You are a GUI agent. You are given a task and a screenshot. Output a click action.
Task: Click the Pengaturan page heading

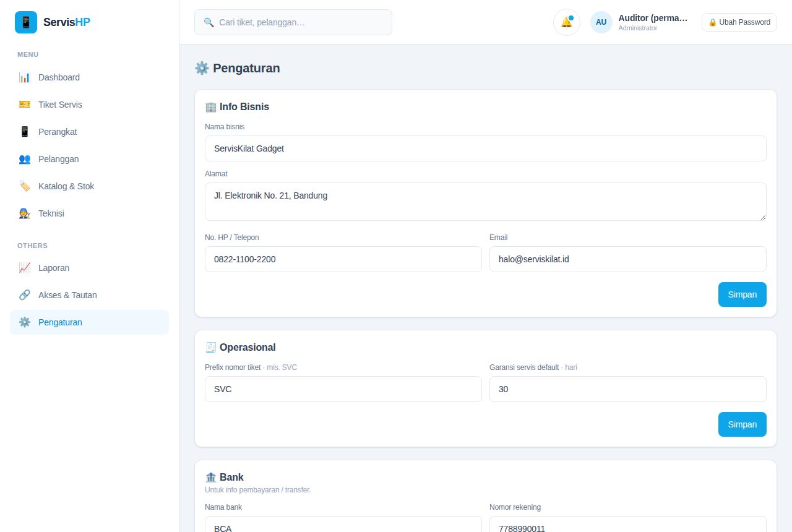pos(238,68)
